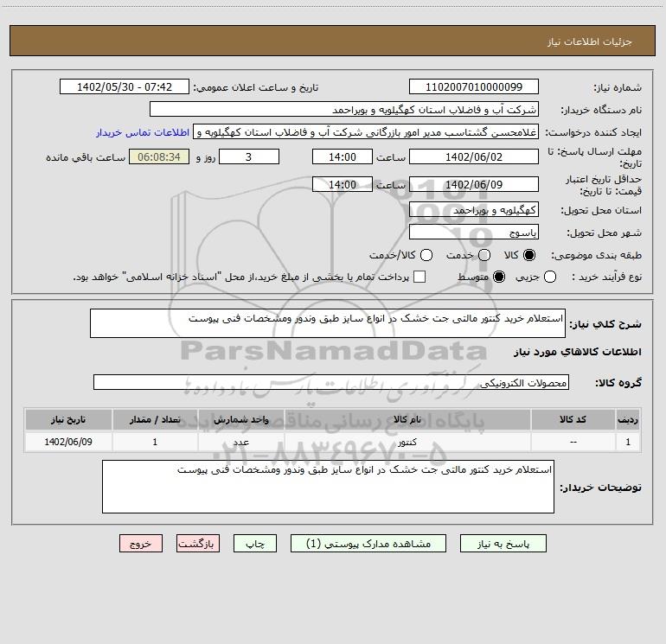The image size is (666, 644).
Task: Click the table date cell 1402/06/09
Action: [68, 442]
